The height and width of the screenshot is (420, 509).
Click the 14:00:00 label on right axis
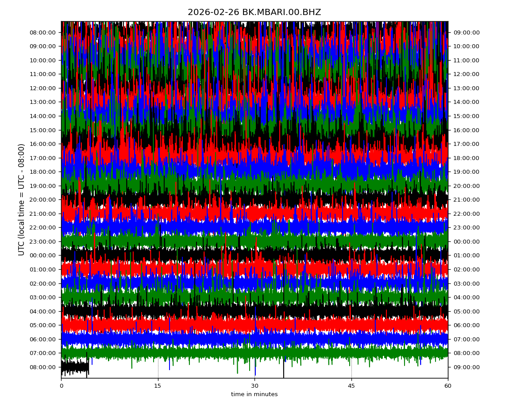pyautogui.click(x=466, y=102)
